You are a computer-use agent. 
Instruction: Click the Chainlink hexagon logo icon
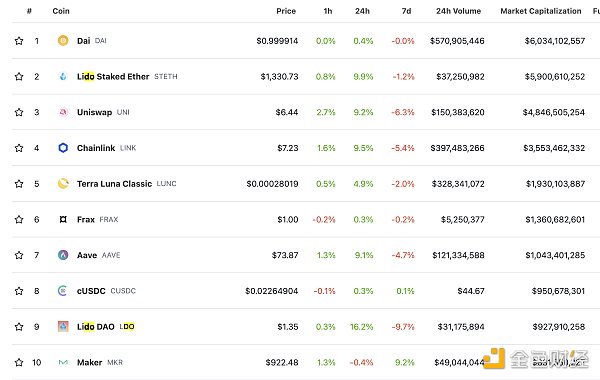[63, 148]
